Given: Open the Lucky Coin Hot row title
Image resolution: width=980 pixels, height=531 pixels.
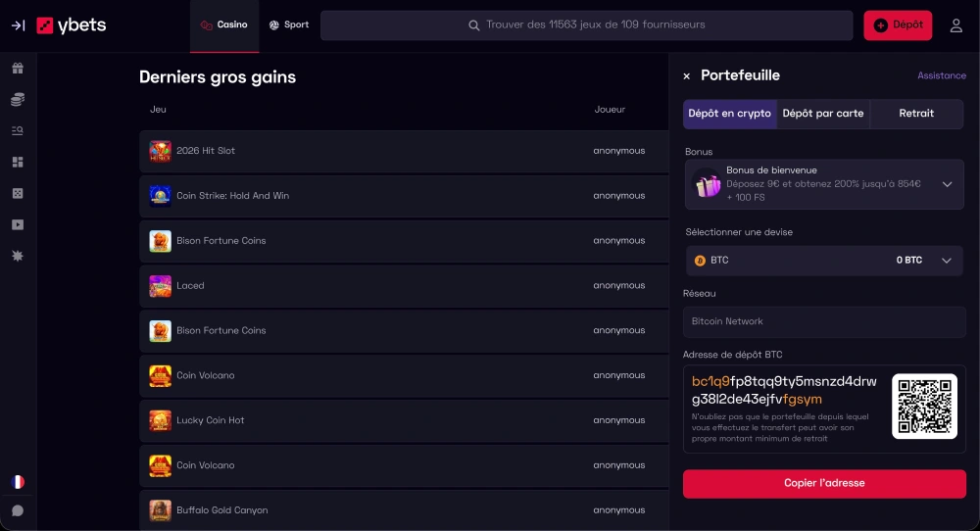Looking at the screenshot, I should click(x=210, y=420).
